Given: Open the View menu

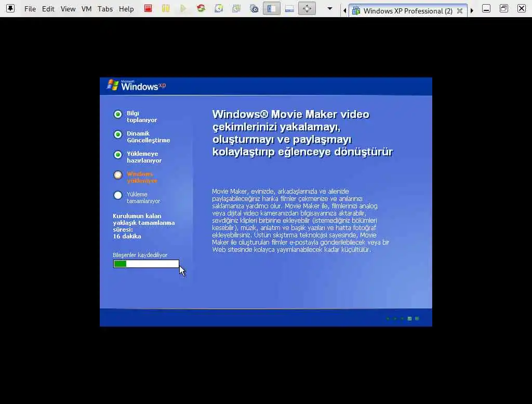Looking at the screenshot, I should pos(68,9).
